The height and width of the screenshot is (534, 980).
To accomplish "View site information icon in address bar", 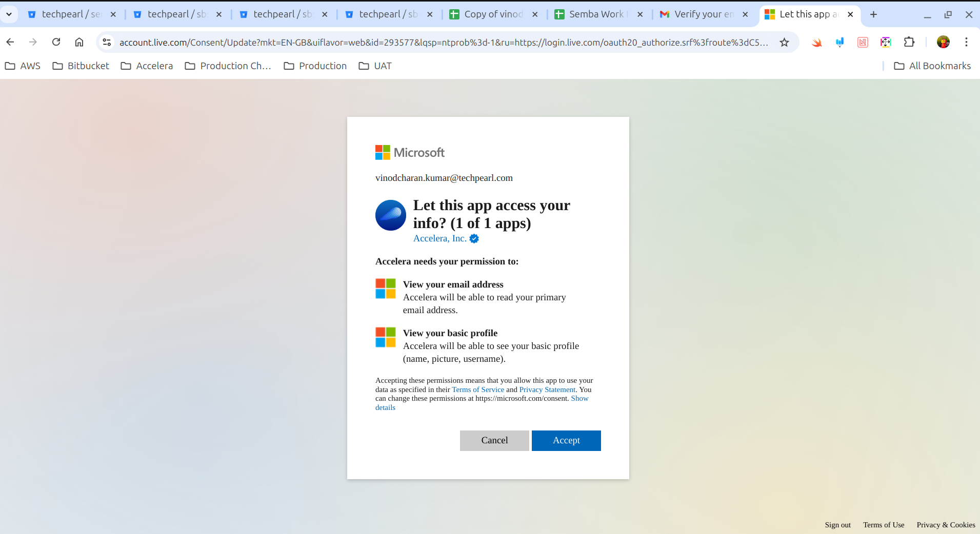I will click(107, 42).
